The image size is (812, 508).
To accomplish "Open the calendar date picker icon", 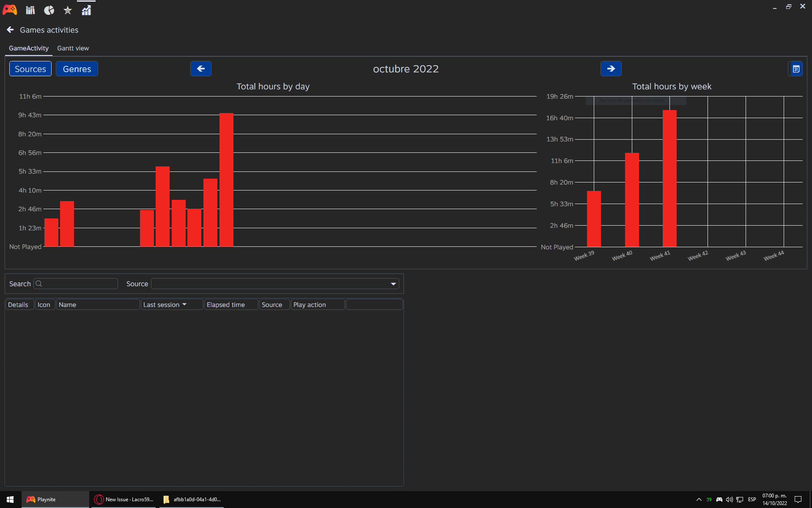I will click(796, 68).
